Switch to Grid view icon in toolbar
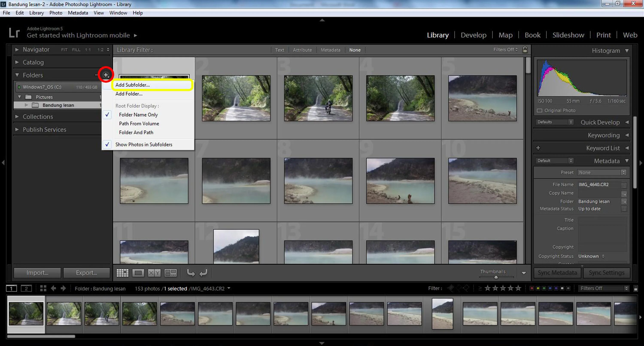Viewport: 644px width, 346px height. [x=123, y=273]
